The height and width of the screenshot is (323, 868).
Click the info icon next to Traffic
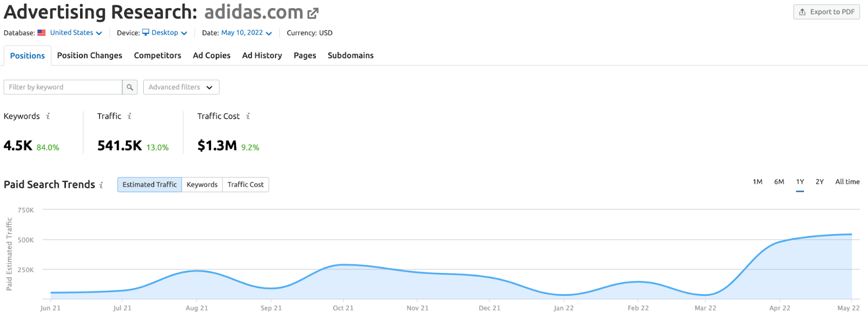click(x=129, y=116)
